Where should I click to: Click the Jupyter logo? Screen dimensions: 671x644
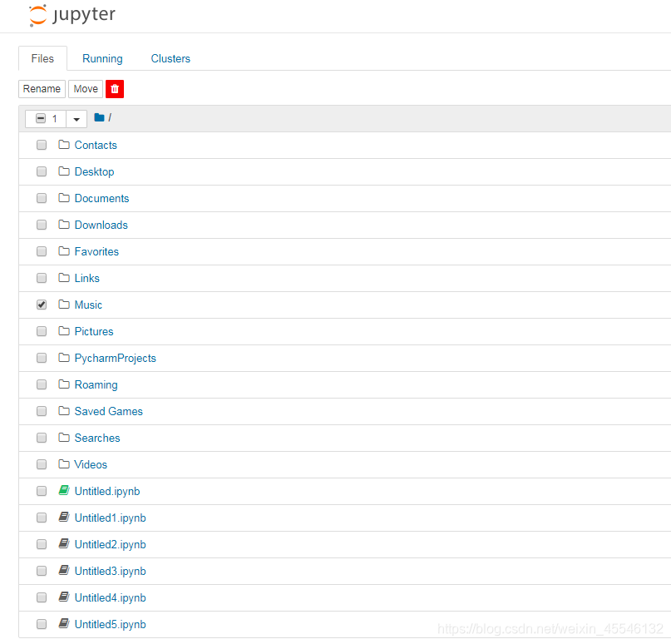72,16
